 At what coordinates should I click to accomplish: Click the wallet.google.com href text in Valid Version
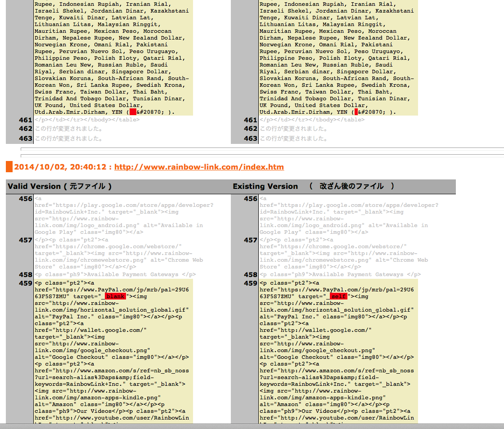coord(90,330)
